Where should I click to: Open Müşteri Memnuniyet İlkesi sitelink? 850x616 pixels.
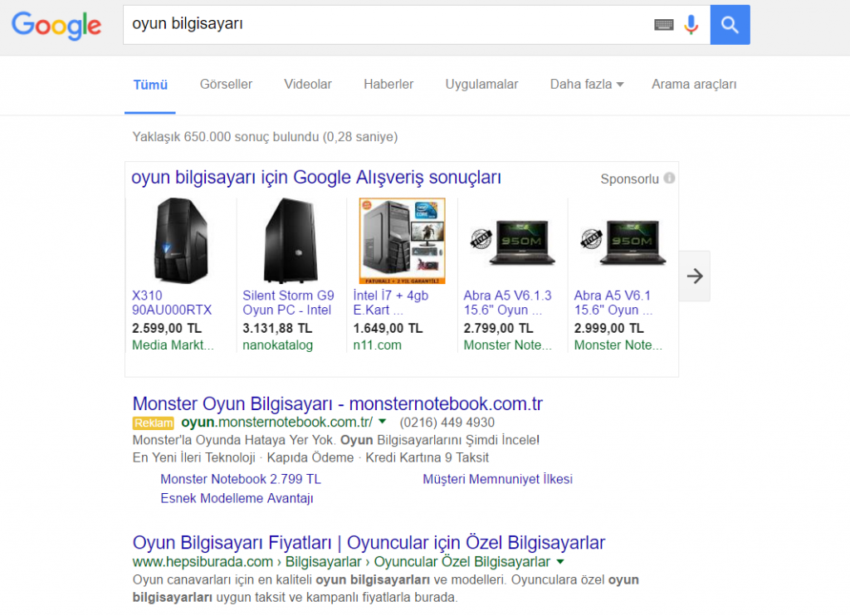tap(498, 479)
